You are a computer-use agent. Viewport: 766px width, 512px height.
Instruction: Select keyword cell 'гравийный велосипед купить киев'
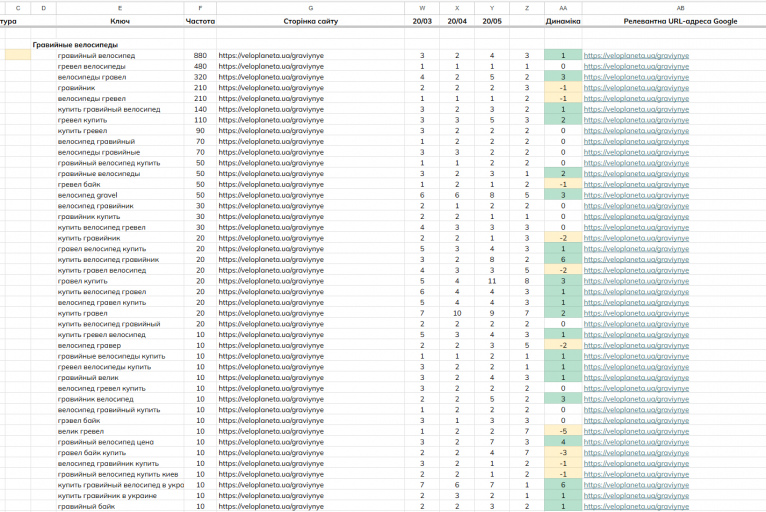click(120, 474)
